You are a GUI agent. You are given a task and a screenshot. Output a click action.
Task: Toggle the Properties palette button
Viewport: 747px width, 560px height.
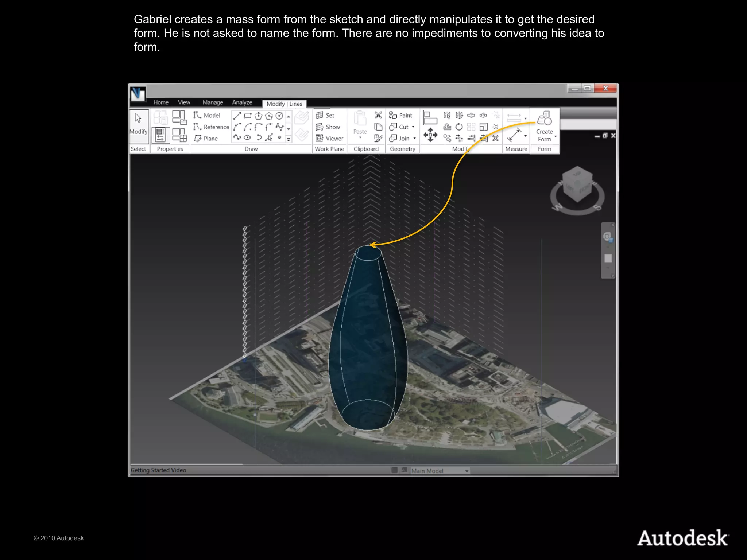[x=160, y=135]
